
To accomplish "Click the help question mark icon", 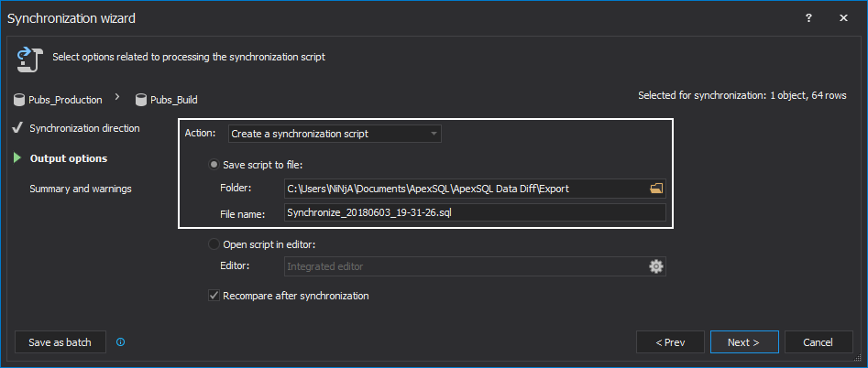I will click(x=808, y=17).
